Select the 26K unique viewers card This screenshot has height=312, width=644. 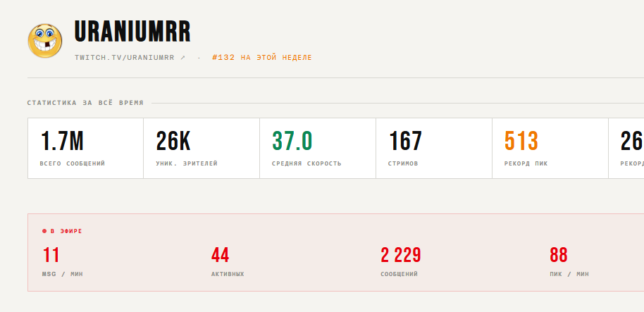tap(202, 148)
